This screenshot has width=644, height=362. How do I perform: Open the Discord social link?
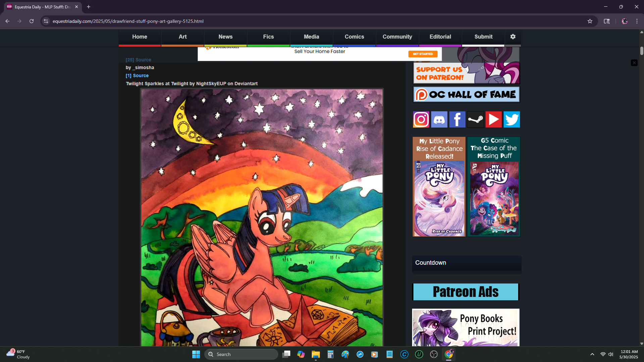(x=439, y=119)
